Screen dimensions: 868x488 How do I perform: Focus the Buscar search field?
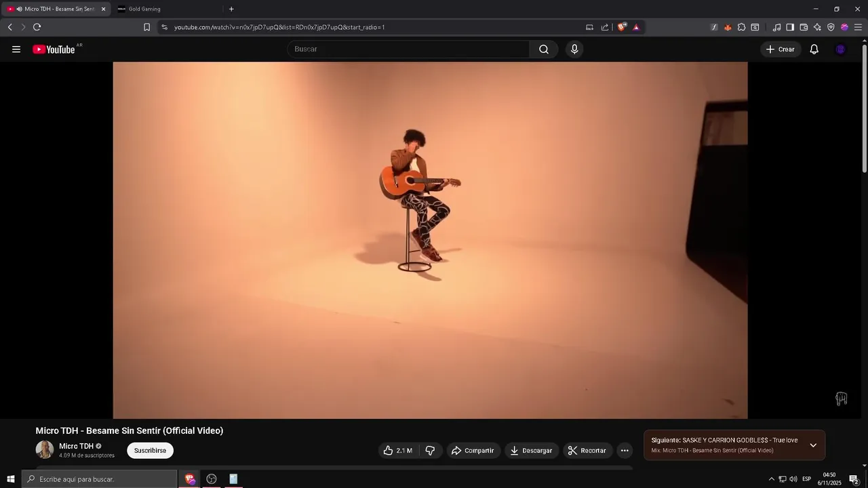pos(409,49)
